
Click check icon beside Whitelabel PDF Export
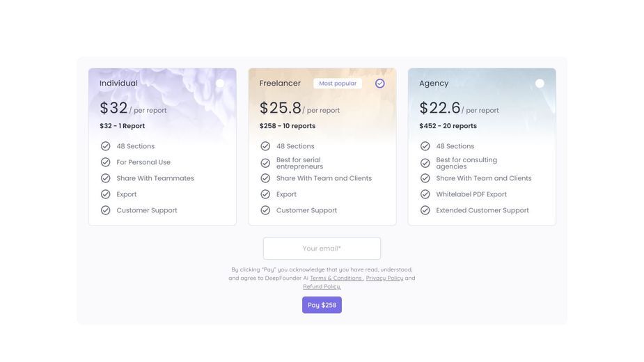click(425, 194)
